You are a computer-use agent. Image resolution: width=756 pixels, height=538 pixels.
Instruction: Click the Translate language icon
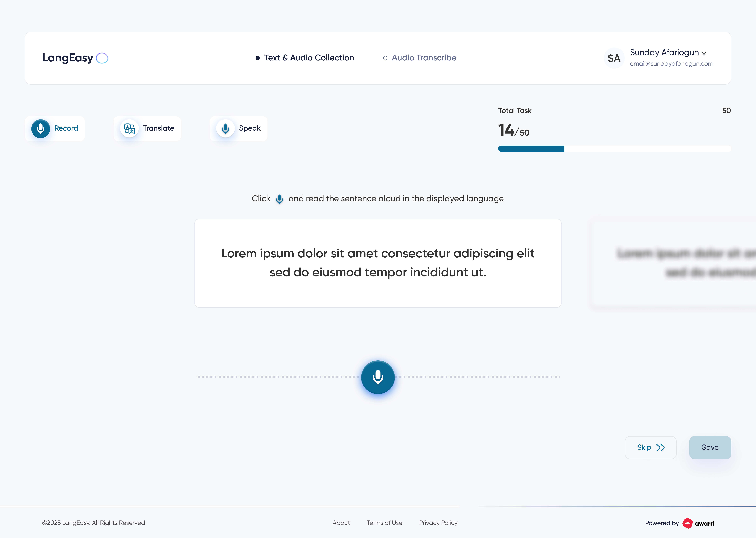129,129
